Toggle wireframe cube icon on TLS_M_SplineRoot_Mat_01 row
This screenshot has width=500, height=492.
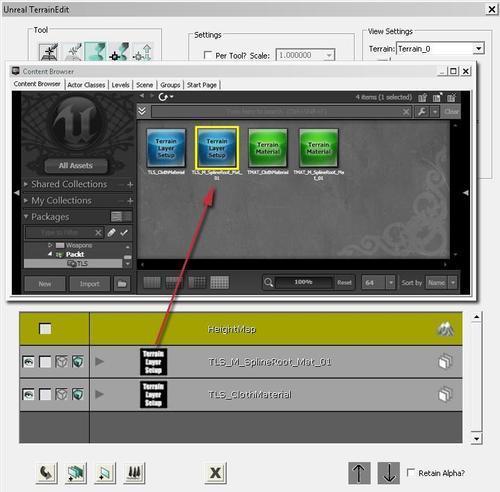tap(62, 362)
